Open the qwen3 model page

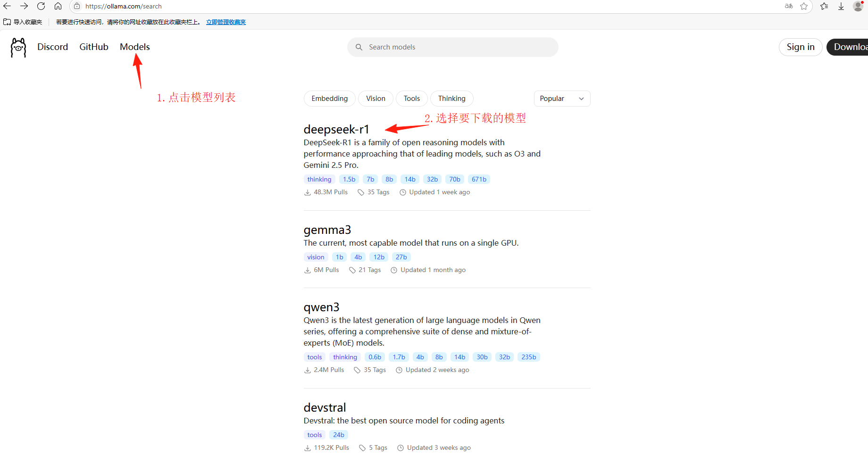pyautogui.click(x=321, y=307)
